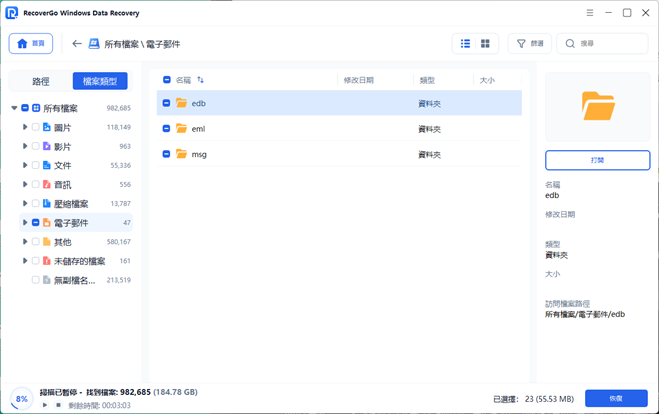This screenshot has width=659, height=414.
Task: Expand the 影片 category
Action: click(x=25, y=146)
